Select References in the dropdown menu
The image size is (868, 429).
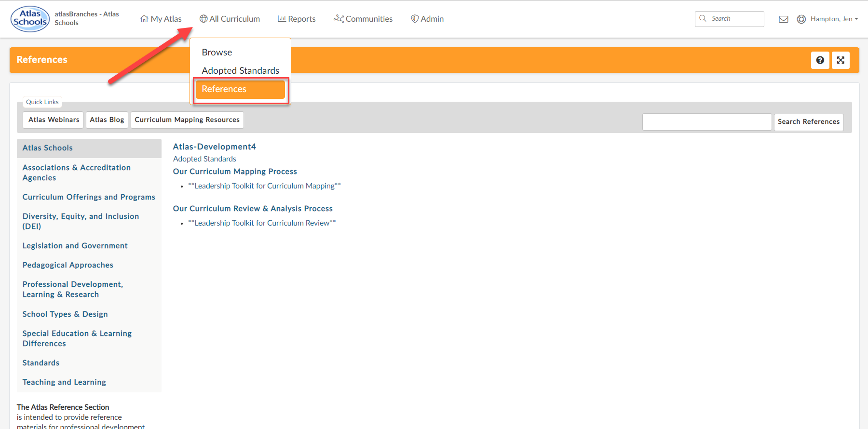click(240, 89)
